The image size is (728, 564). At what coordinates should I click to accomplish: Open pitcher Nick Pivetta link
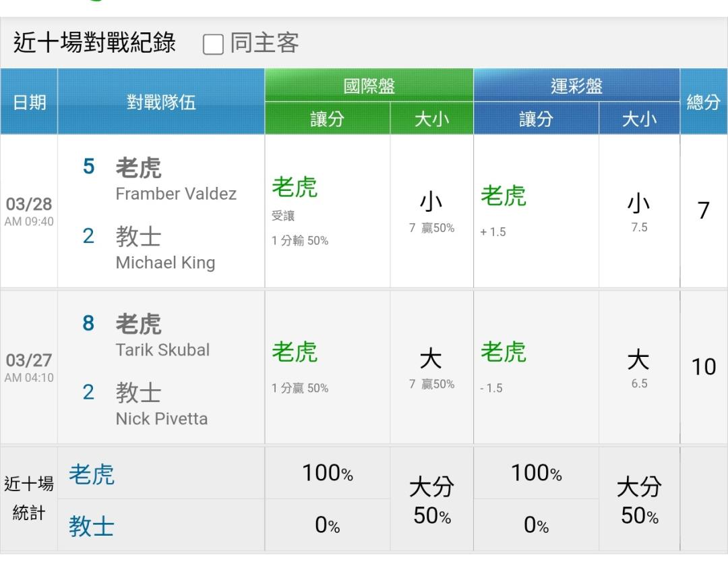tap(162, 418)
